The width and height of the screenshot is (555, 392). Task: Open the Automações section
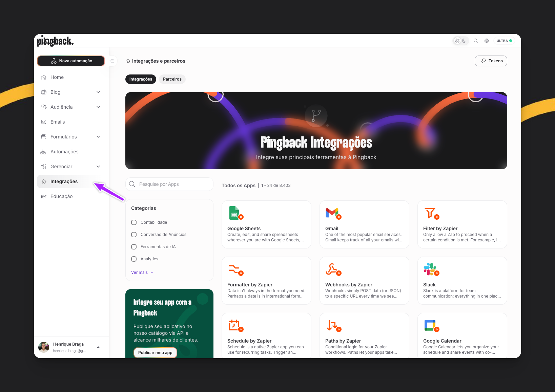[x=64, y=152]
